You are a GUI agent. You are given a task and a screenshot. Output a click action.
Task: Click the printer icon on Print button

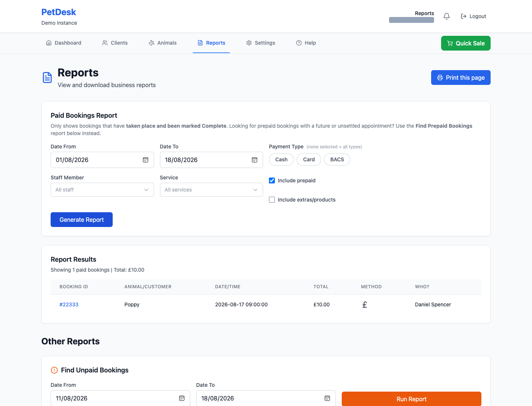click(440, 78)
